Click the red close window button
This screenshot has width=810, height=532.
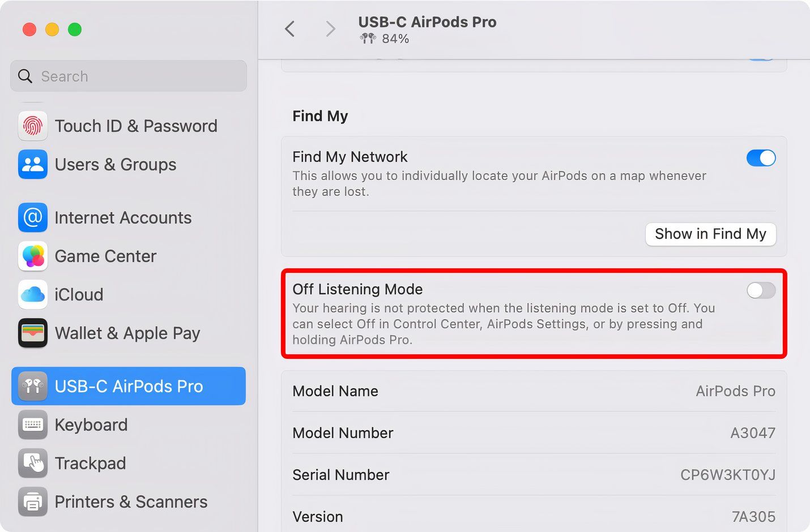(29, 29)
